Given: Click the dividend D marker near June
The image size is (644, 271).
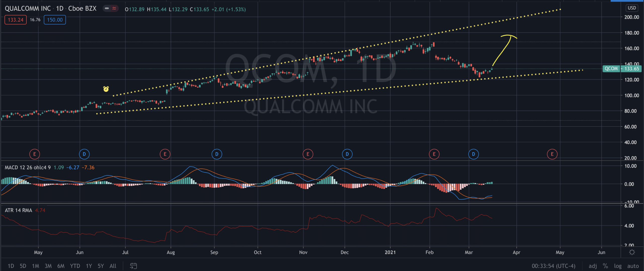Looking at the screenshot, I should 84,154.
